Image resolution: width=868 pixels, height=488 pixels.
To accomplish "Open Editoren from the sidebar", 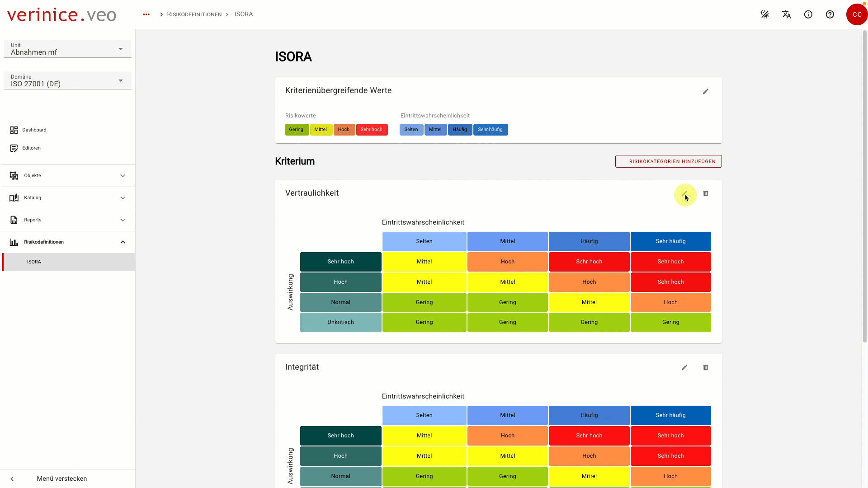I will pos(68,148).
